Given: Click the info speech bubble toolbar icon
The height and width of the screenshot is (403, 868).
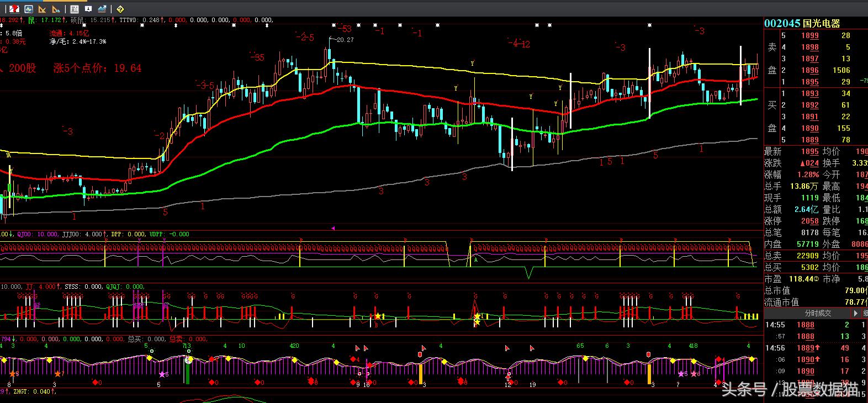Looking at the screenshot, I should pyautogui.click(x=88, y=9).
